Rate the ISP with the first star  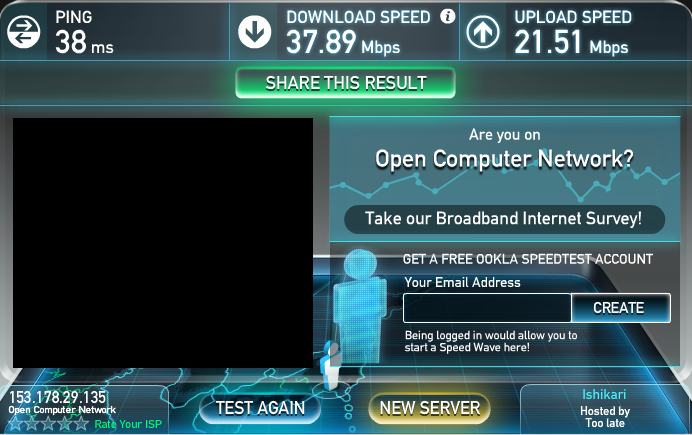(16, 424)
